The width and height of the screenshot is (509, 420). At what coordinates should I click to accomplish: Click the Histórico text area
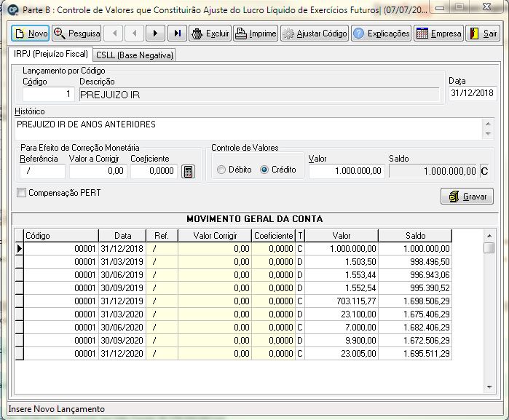[249, 129]
